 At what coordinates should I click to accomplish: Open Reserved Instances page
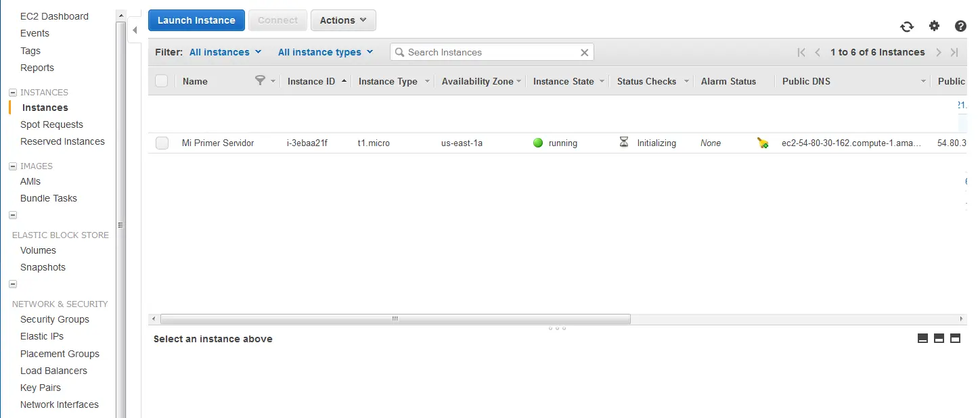(62, 141)
